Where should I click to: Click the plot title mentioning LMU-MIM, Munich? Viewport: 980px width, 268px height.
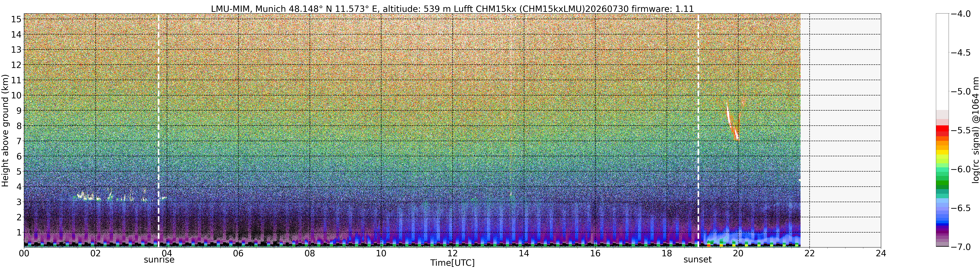pyautogui.click(x=452, y=8)
